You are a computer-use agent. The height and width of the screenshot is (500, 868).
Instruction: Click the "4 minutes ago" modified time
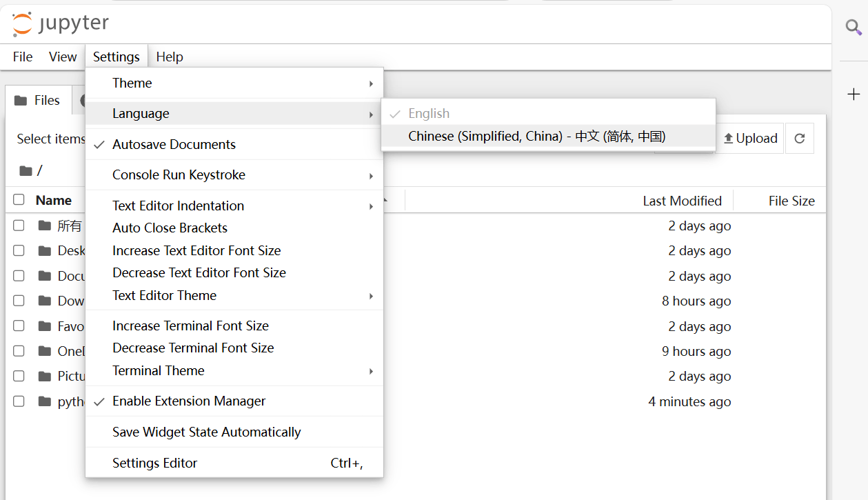pyautogui.click(x=689, y=402)
